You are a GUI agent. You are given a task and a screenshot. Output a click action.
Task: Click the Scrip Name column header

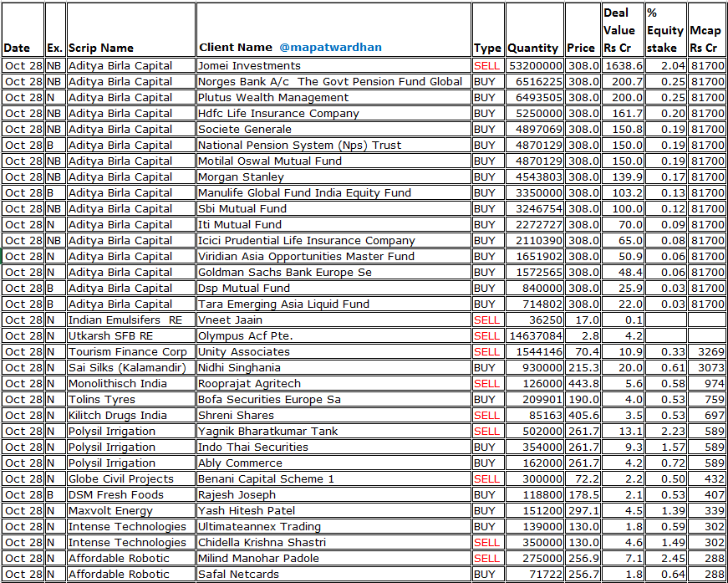[131, 30]
